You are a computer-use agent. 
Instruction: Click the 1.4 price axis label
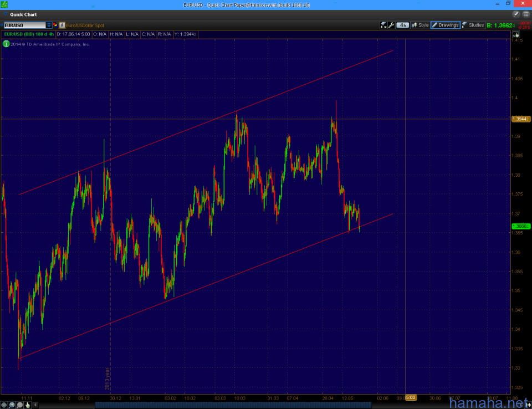[x=515, y=98]
